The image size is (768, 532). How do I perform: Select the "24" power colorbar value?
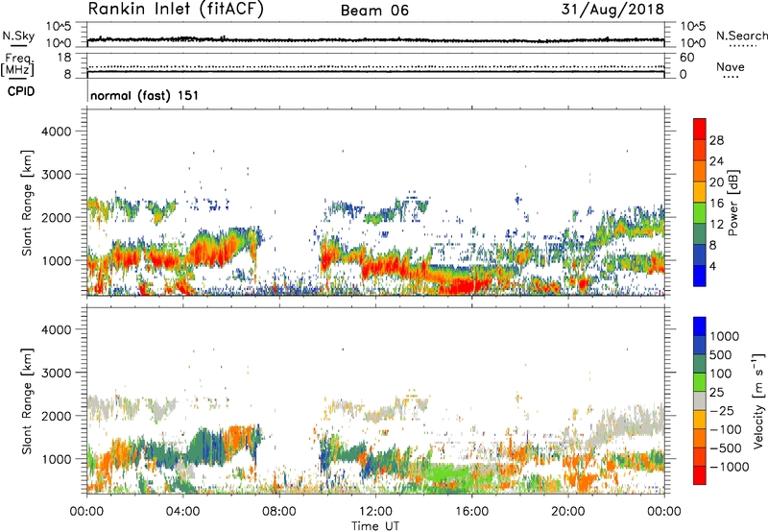(x=716, y=161)
